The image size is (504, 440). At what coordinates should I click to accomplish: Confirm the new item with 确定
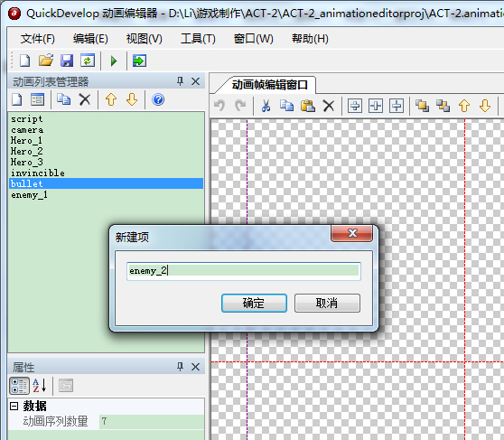(254, 303)
